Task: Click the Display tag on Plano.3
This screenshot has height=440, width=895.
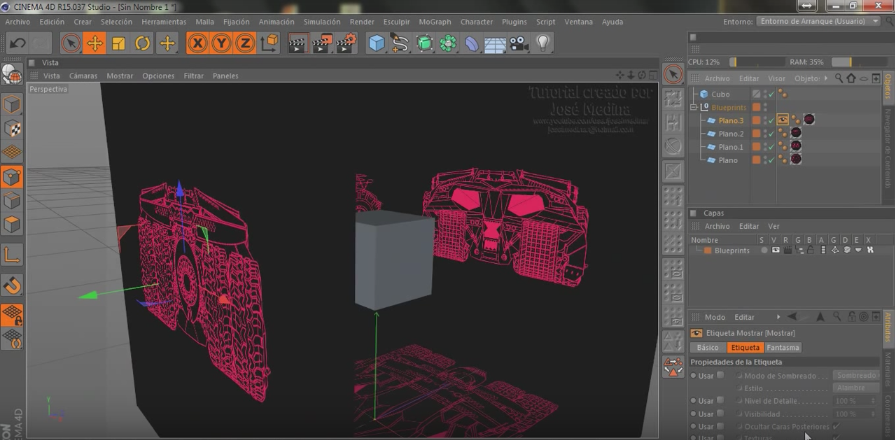Action: click(783, 120)
